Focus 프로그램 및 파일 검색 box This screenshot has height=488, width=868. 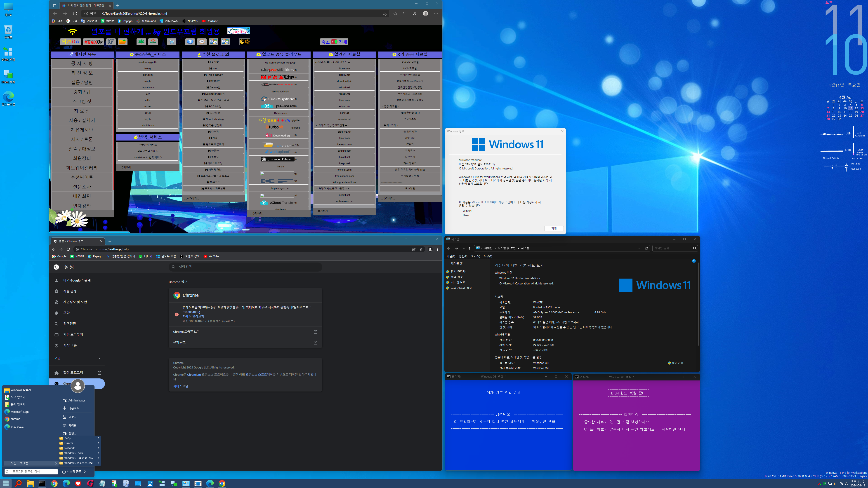pyautogui.click(x=31, y=472)
